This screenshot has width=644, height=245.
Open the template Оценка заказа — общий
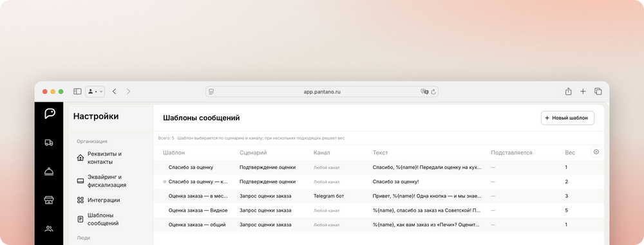(197, 225)
